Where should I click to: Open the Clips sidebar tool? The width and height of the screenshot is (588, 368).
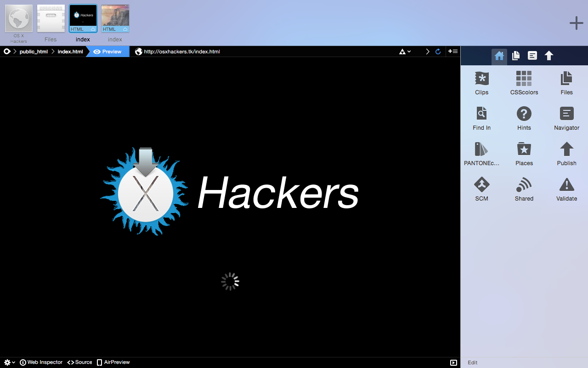pos(481,83)
